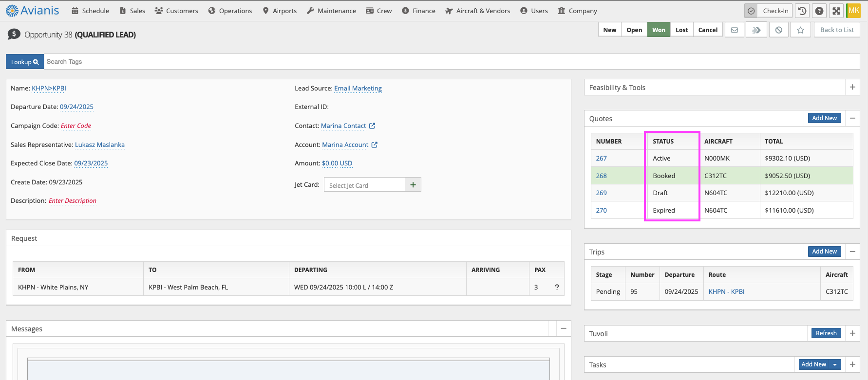Image resolution: width=868 pixels, height=380 pixels.
Task: Click the Tuvoli Refresh button
Action: [826, 333]
